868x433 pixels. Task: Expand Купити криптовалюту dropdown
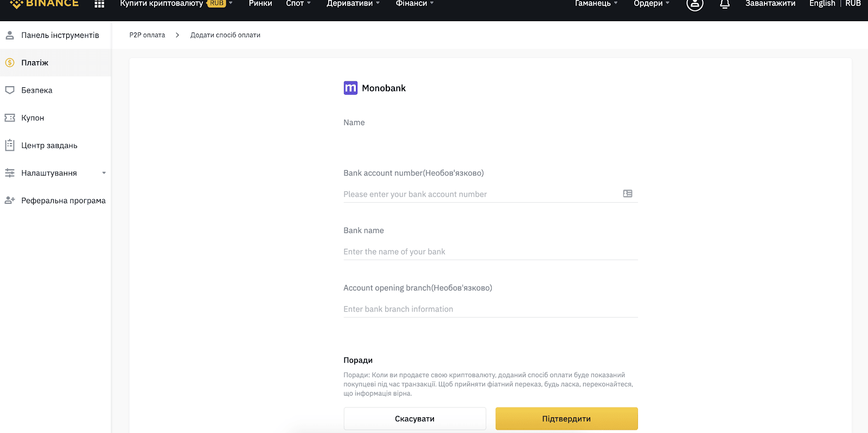tap(231, 3)
